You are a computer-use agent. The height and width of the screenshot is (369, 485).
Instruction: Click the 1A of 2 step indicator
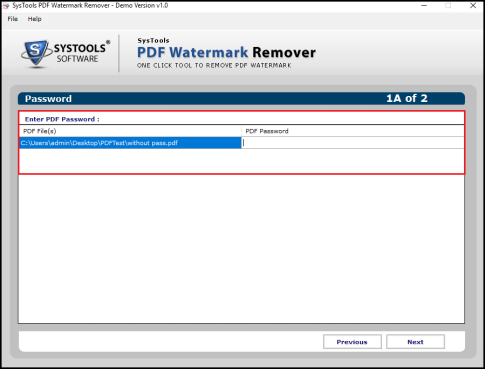click(407, 98)
